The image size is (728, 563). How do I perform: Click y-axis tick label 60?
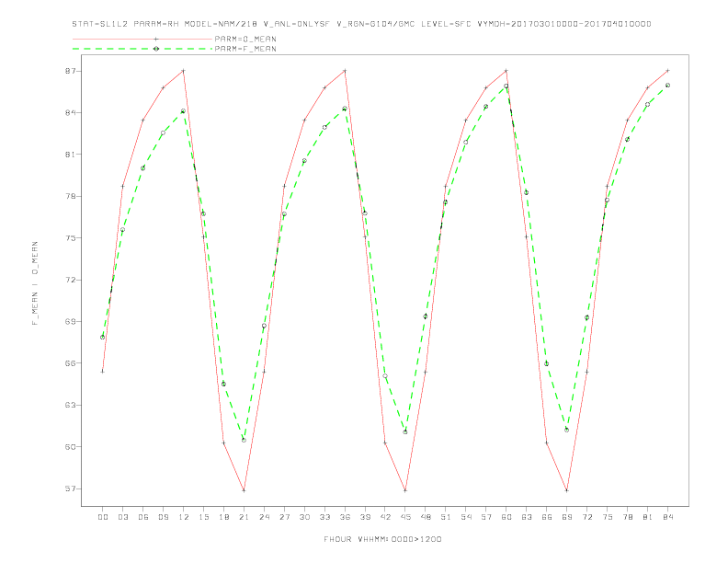(x=70, y=447)
